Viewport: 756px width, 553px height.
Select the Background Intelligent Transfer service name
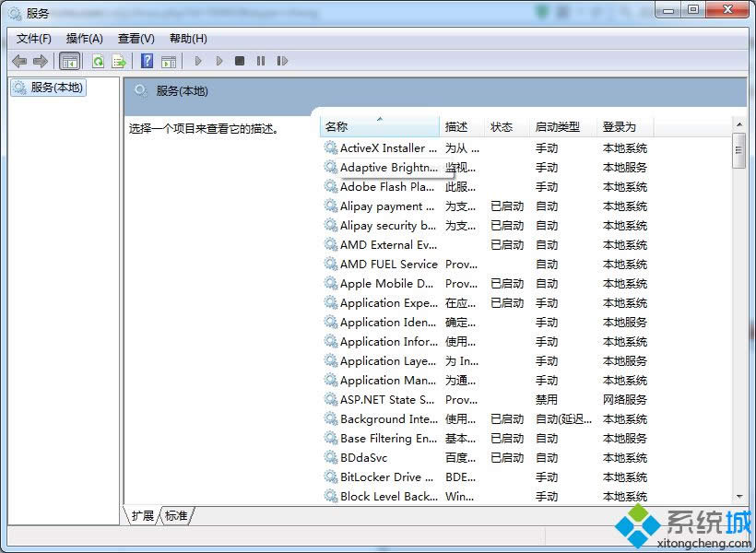tap(389, 419)
